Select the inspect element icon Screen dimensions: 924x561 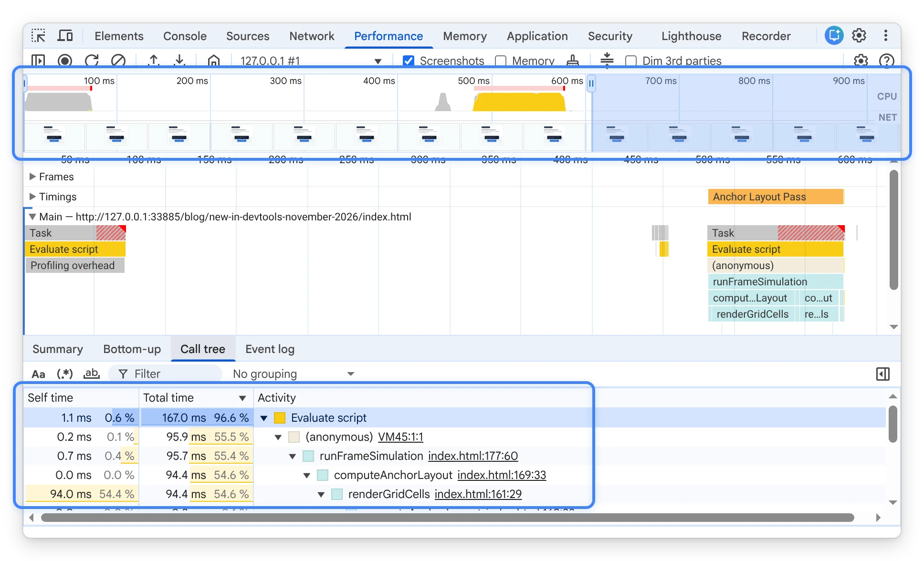tap(38, 36)
